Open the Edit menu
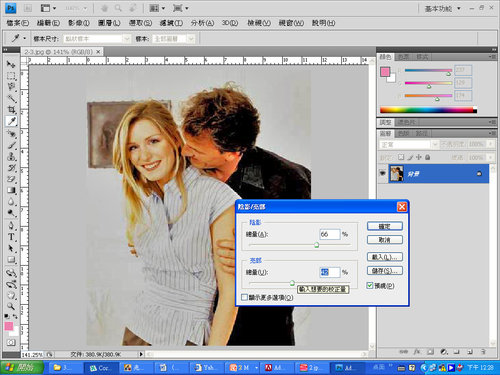The height and width of the screenshot is (375, 500). (x=48, y=23)
